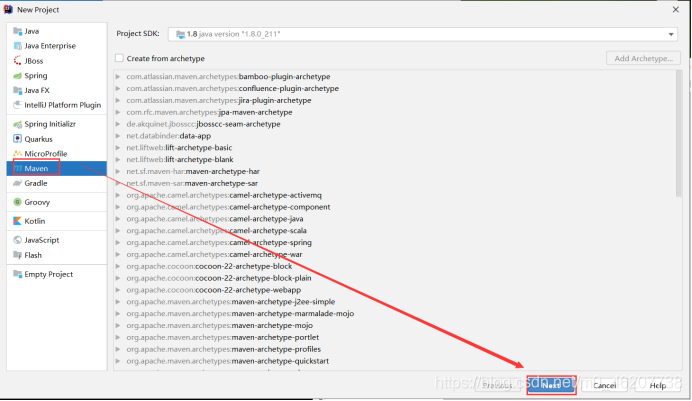692x401 pixels.
Task: Click the Maven icon in sidebar
Action: [x=18, y=169]
